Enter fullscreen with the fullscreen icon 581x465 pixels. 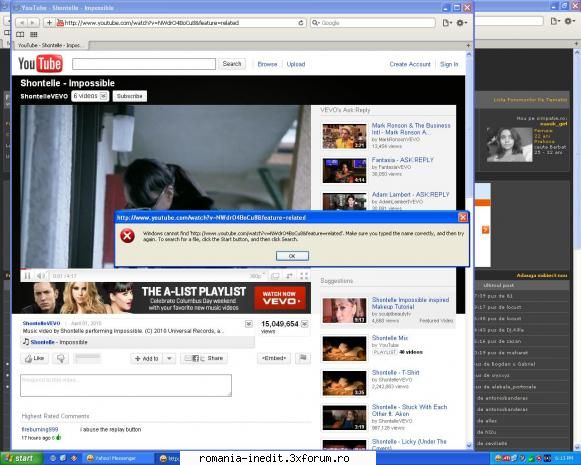pos(304,276)
